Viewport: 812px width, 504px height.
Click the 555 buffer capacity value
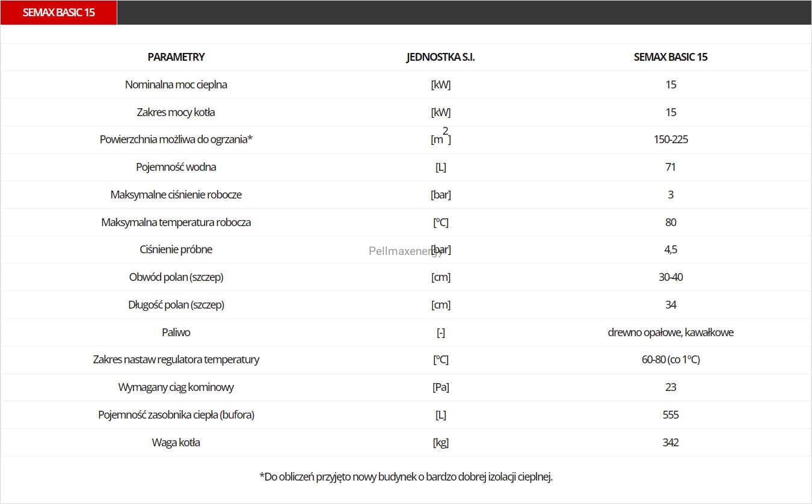671,415
